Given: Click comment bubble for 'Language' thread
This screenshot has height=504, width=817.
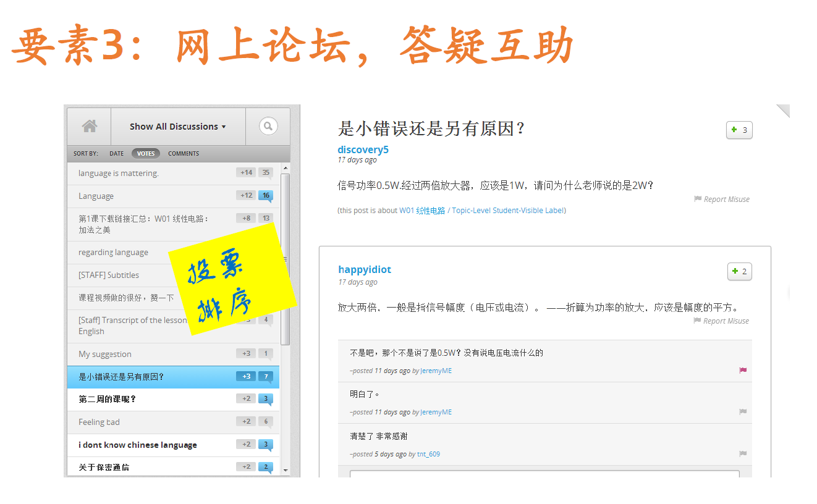Looking at the screenshot, I should pos(266,196).
